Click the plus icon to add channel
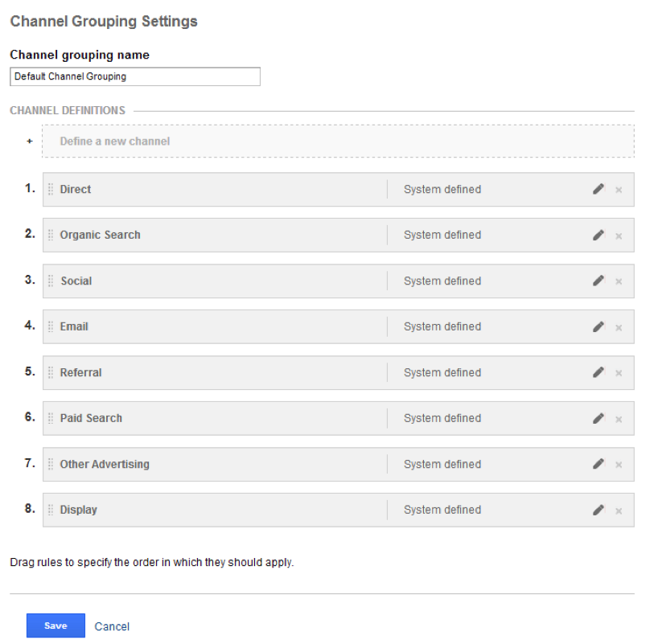 tap(30, 141)
